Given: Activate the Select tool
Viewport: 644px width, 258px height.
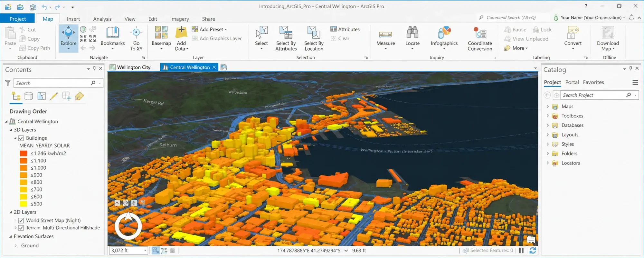Looking at the screenshot, I should (x=261, y=38).
